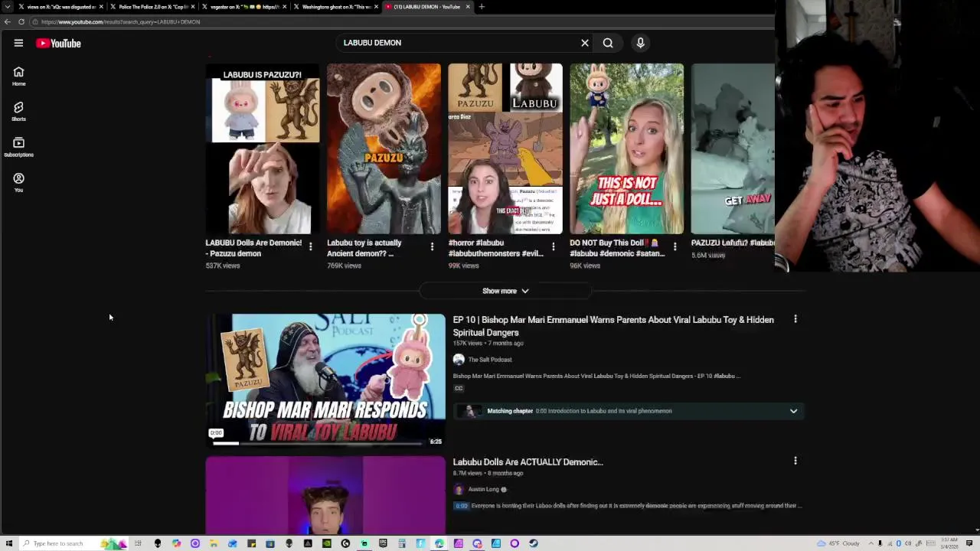This screenshot has width=980, height=551.
Task: Open DO NOT Buy This Doll short title
Action: 617,248
